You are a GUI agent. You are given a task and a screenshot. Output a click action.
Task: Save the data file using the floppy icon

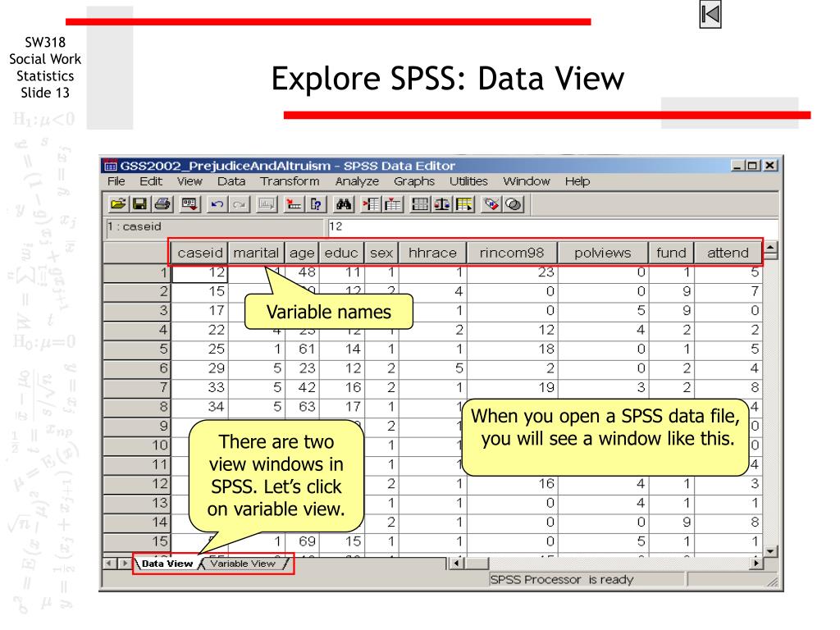(x=139, y=204)
